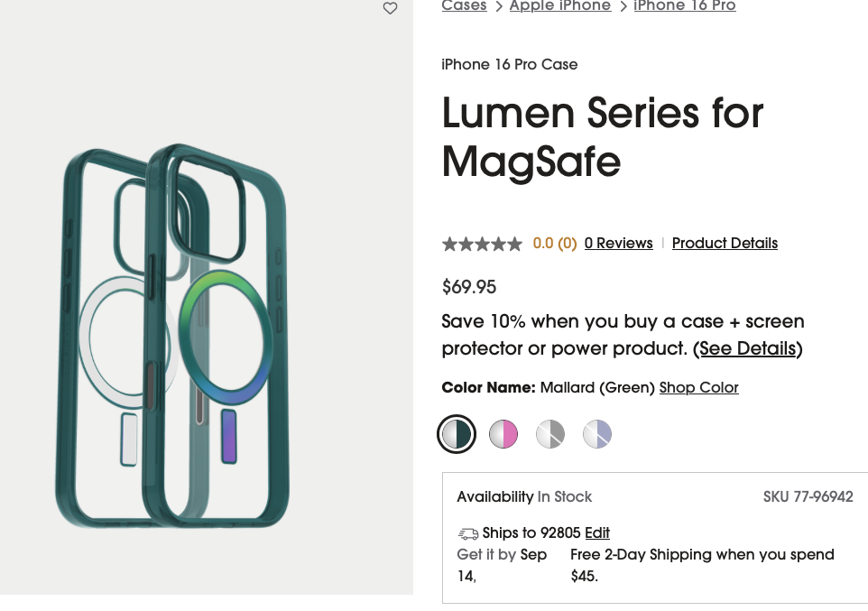Screen dimensions: 868x611
Task: Select the pink color swatch
Action: click(x=503, y=434)
